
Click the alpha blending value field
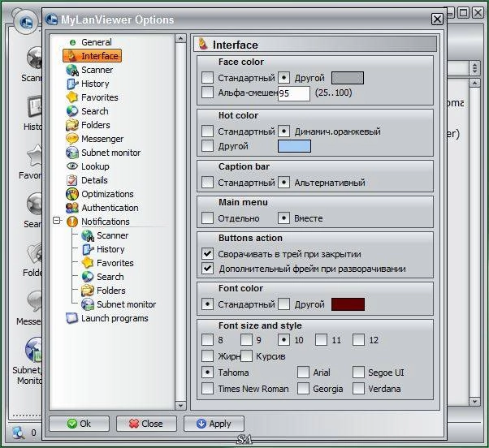tap(294, 93)
